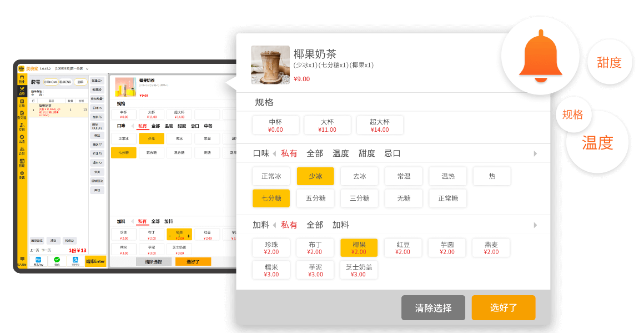Image resolution: width=644 pixels, height=333 pixels.
Task: Click the 选好了 confirm button
Action: click(504, 307)
